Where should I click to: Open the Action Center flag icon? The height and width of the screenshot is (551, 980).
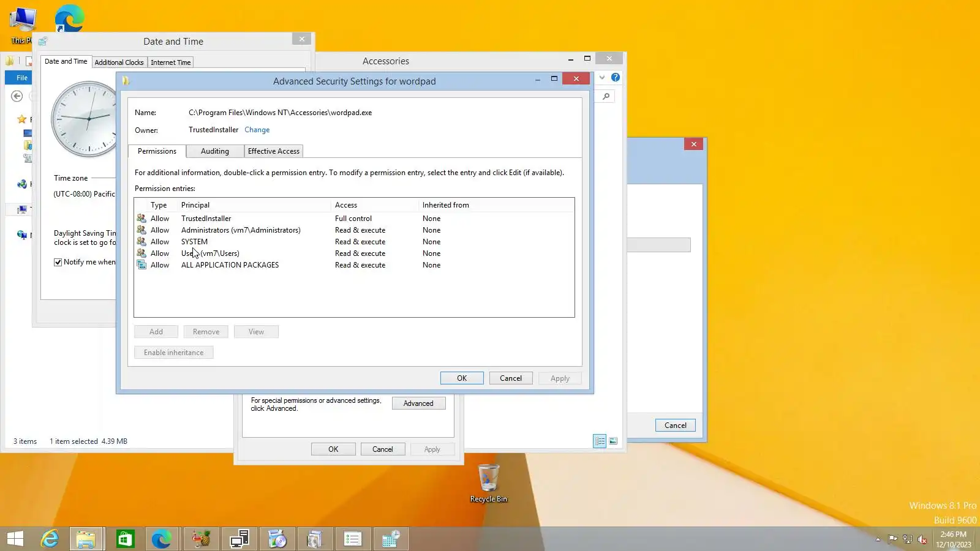(x=892, y=539)
